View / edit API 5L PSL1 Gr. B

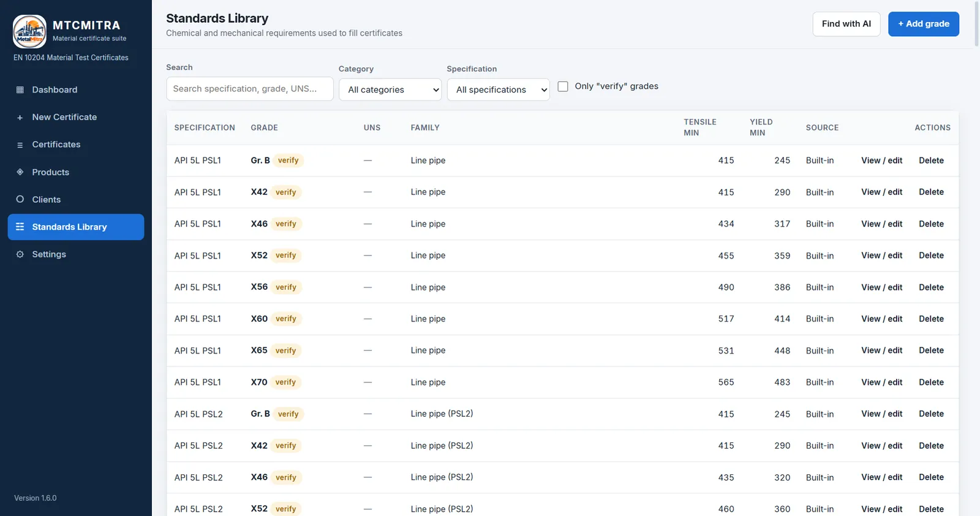pos(881,161)
